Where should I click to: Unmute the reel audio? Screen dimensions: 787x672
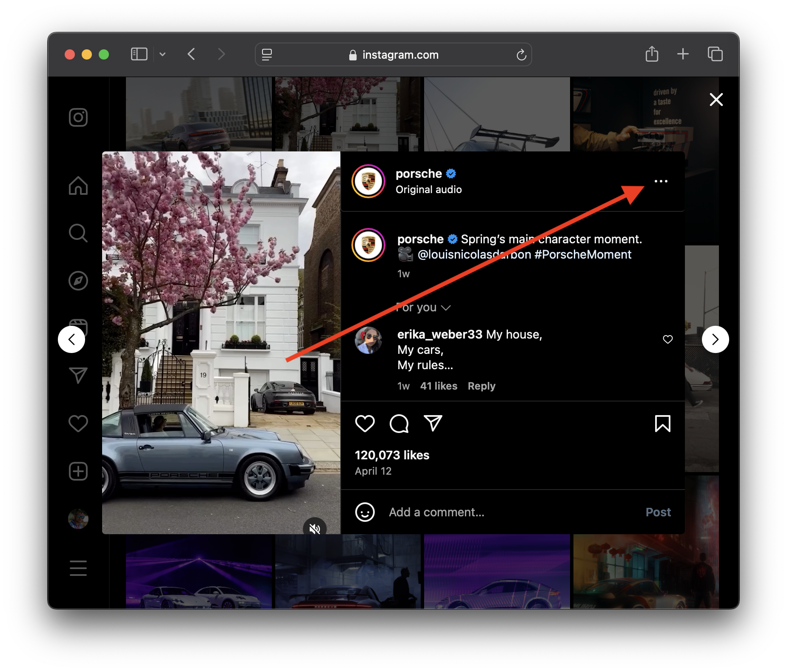coord(315,528)
